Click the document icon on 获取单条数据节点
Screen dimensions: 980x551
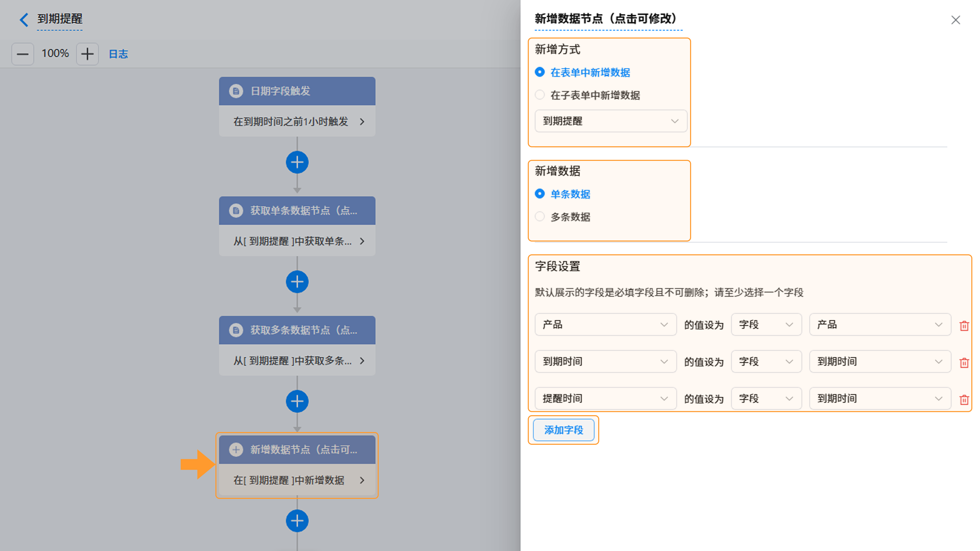click(x=236, y=210)
